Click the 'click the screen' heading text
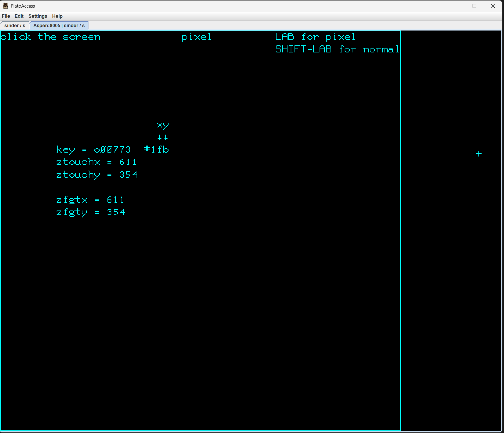This screenshot has height=433, width=504. click(50, 37)
